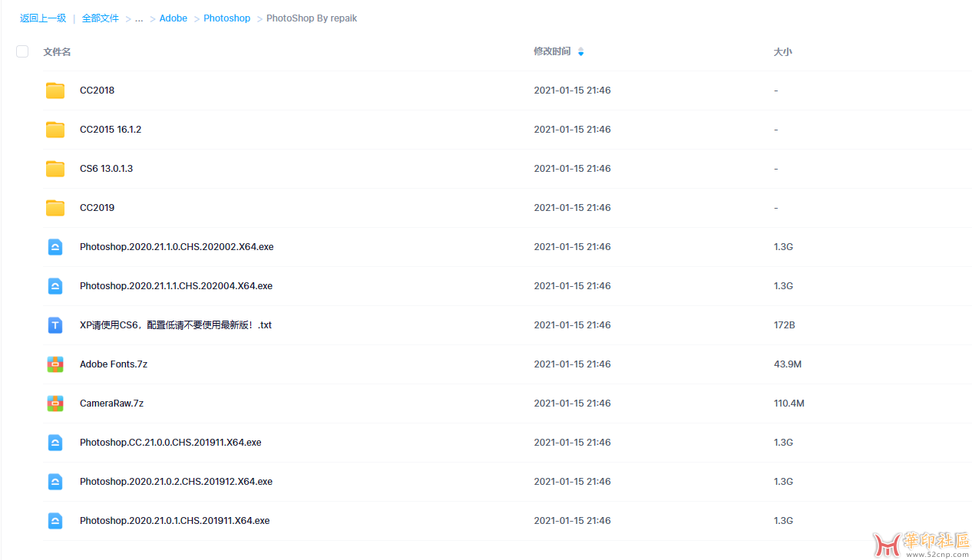The image size is (972, 560).
Task: Select file name Photoshop.2020.21.0.1.CHS.201911.X64.exe
Action: [x=174, y=521]
